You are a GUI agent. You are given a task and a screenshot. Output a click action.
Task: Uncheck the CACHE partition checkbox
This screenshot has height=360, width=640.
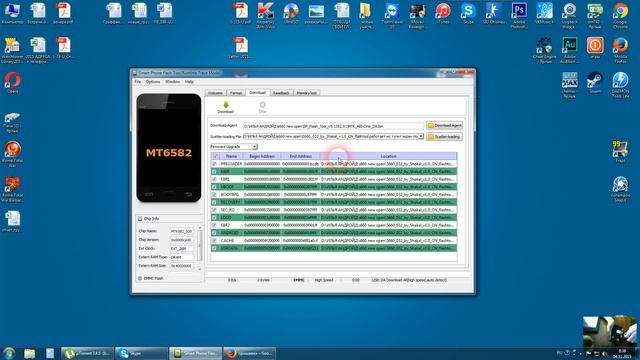pos(214,240)
